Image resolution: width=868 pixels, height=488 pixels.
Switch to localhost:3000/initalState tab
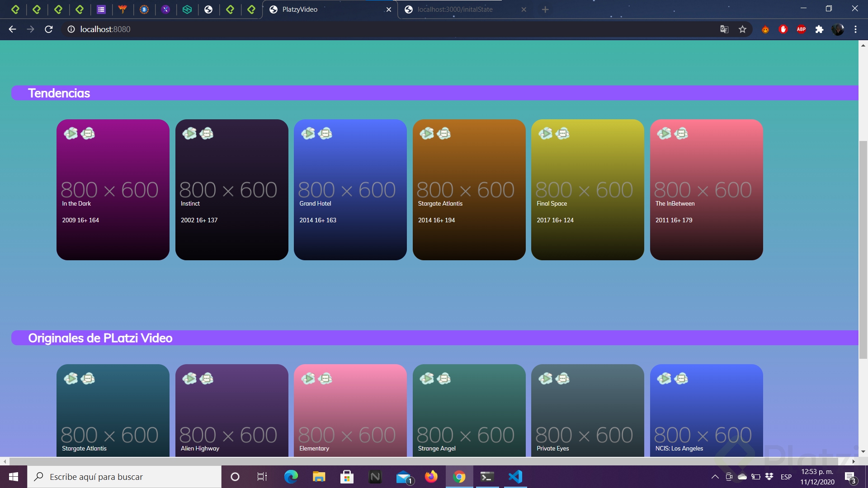tap(455, 9)
